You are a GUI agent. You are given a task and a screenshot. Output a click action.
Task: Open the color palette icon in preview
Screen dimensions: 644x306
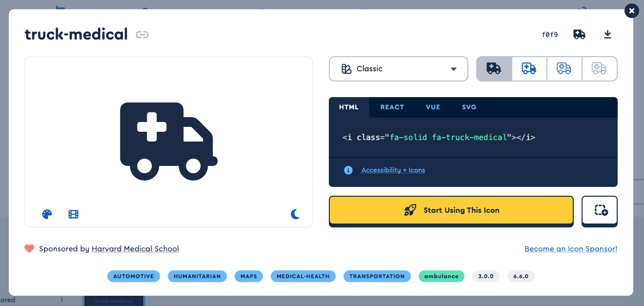coord(47,214)
